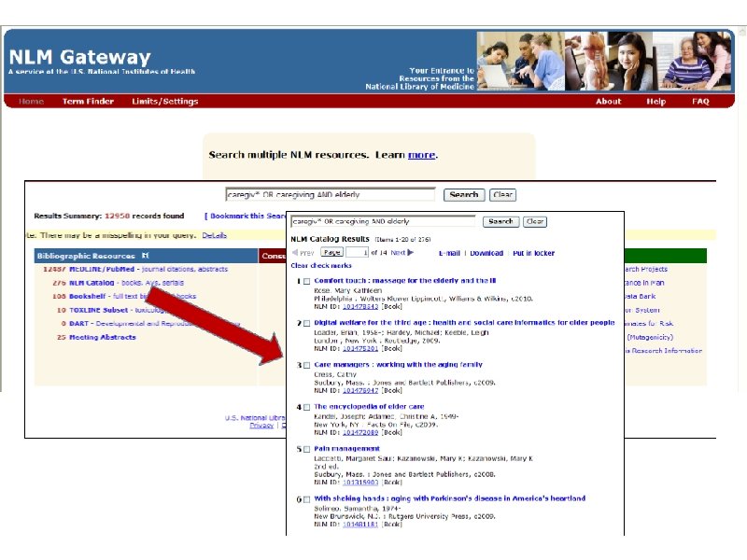
Task: Open the Help menu item
Action: point(656,102)
